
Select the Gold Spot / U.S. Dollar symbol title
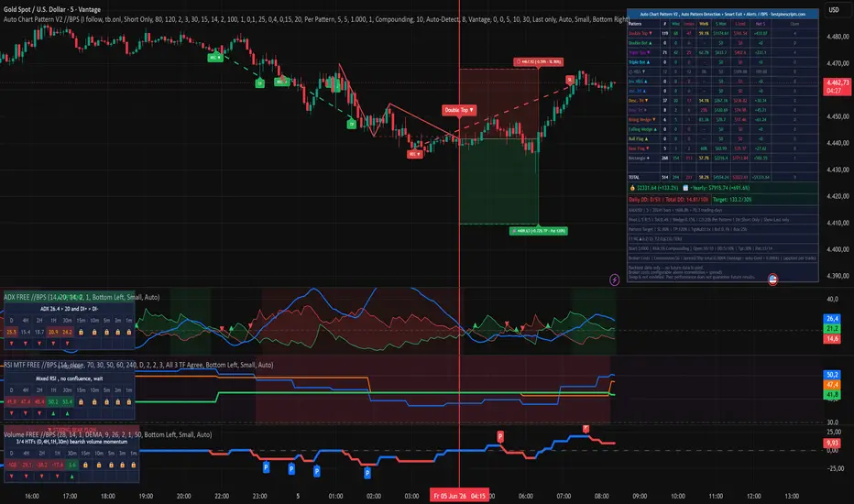(x=52, y=9)
